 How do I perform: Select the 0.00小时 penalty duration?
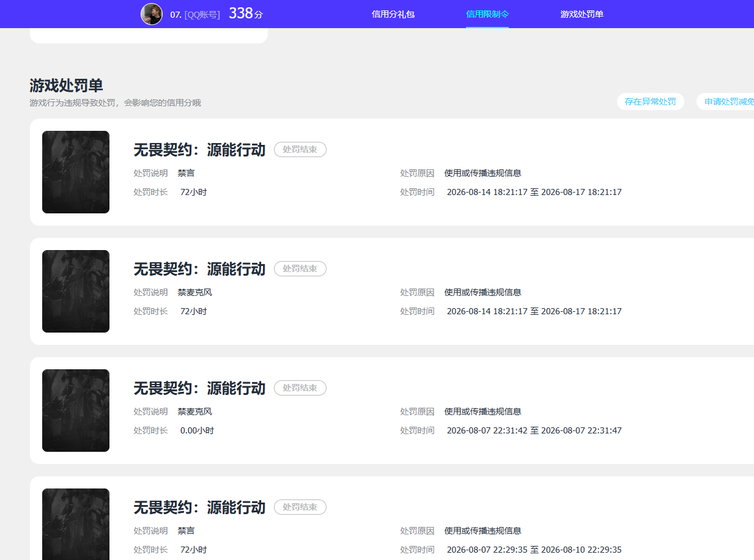click(197, 430)
